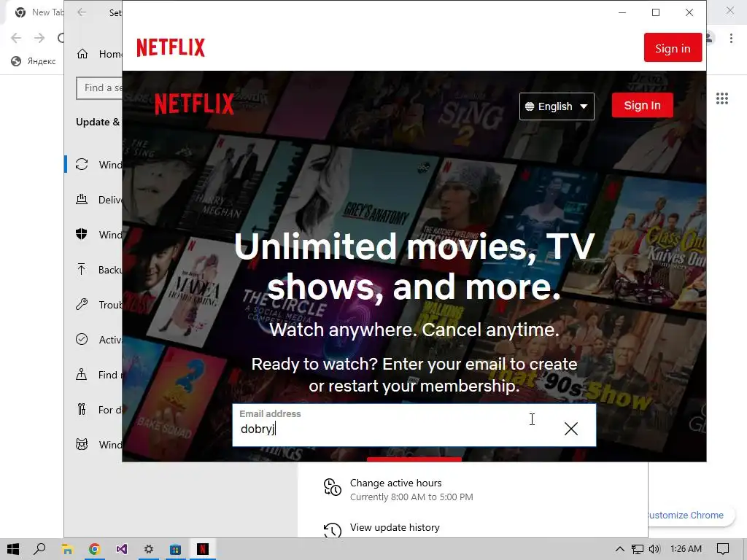This screenshot has width=747, height=560.
Task: Switch to Netflix app in taskbar
Action: click(x=203, y=550)
